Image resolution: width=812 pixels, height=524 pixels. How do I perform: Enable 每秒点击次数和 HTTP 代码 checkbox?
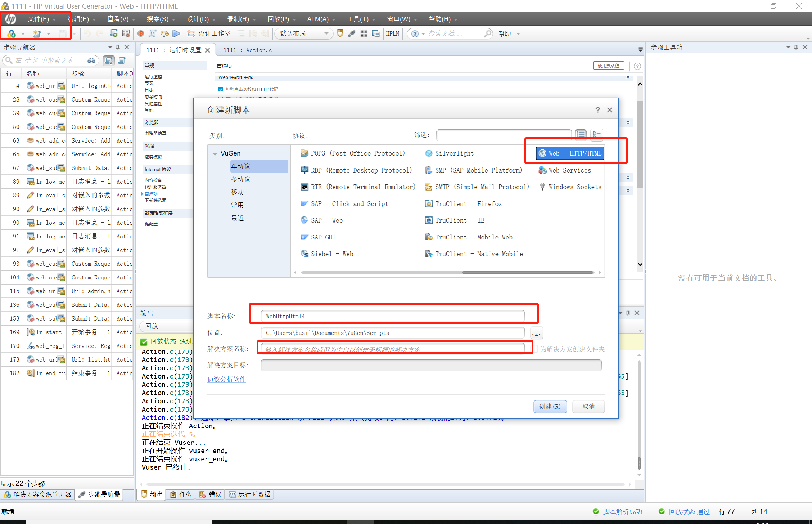coord(221,89)
